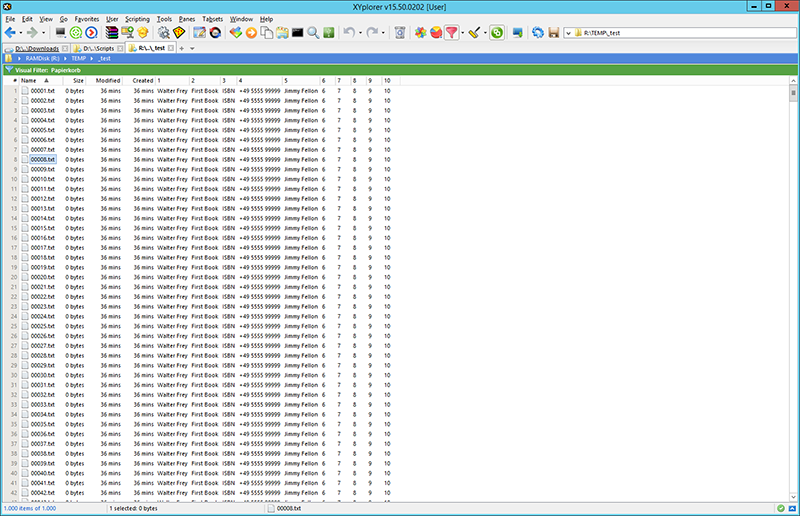Screen dimensions: 800x516
Task: Toggle Visual Filter via green bar funnel icon
Action: 9,69
